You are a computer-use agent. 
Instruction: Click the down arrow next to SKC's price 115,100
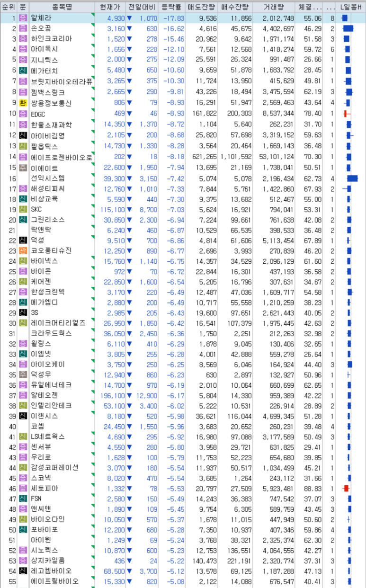pyautogui.click(x=129, y=209)
